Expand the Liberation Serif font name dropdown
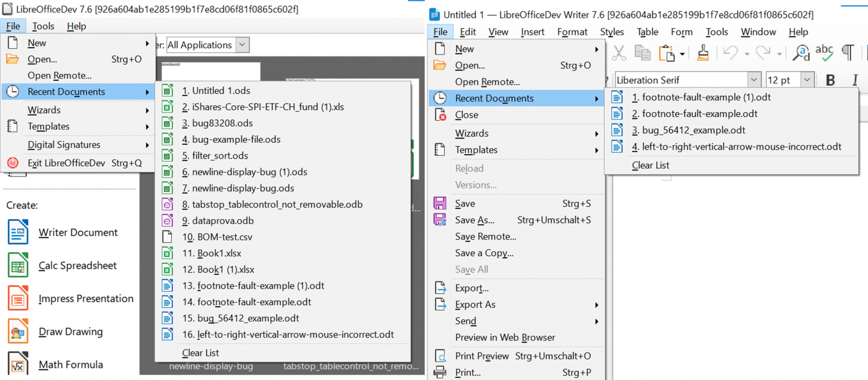The width and height of the screenshot is (868, 380). tap(754, 80)
